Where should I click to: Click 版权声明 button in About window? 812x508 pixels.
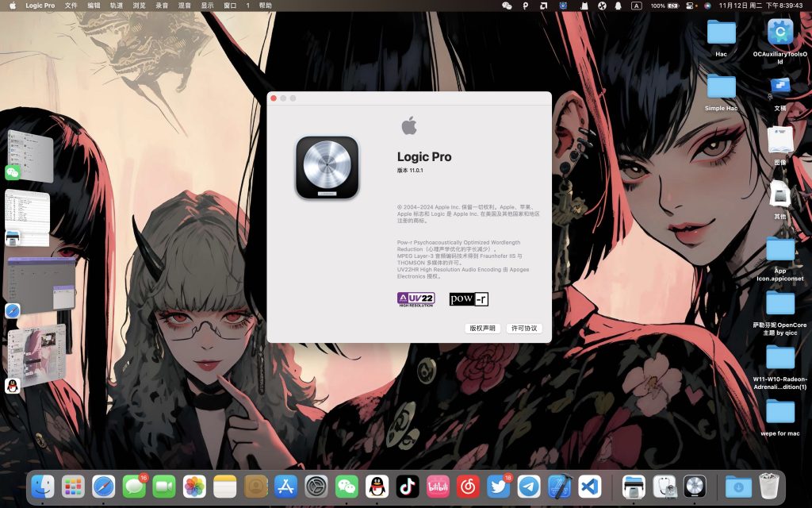point(482,328)
